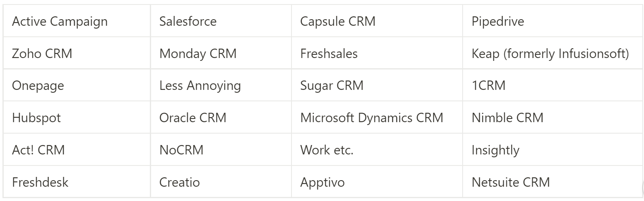Select the NoCRM table cell

[181, 150]
